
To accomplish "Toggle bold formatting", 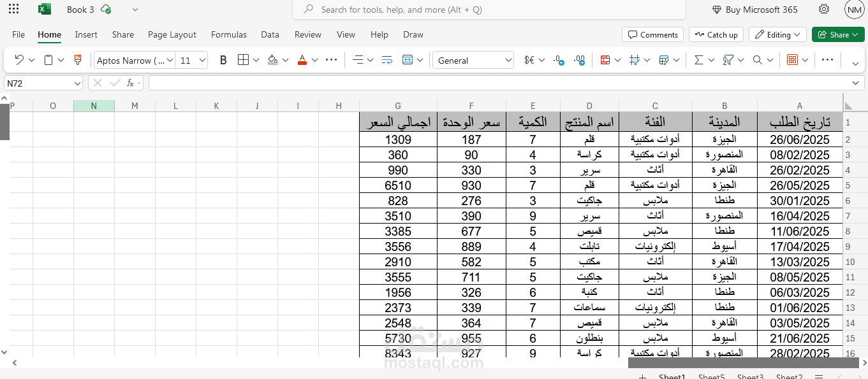I will click(x=223, y=60).
